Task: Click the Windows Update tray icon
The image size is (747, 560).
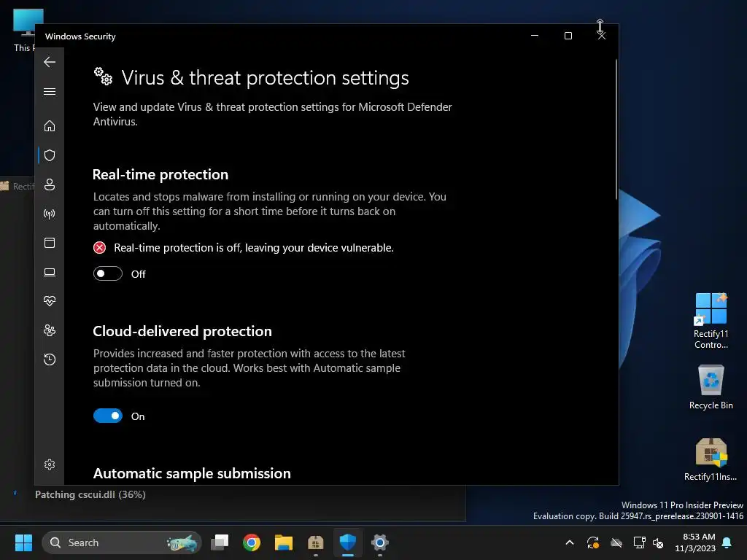Action: (x=593, y=542)
